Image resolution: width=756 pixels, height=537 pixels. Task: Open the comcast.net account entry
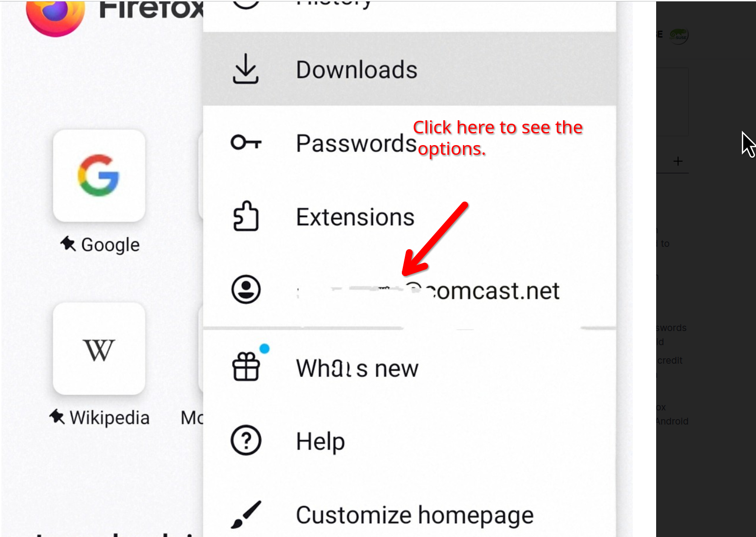(x=410, y=290)
